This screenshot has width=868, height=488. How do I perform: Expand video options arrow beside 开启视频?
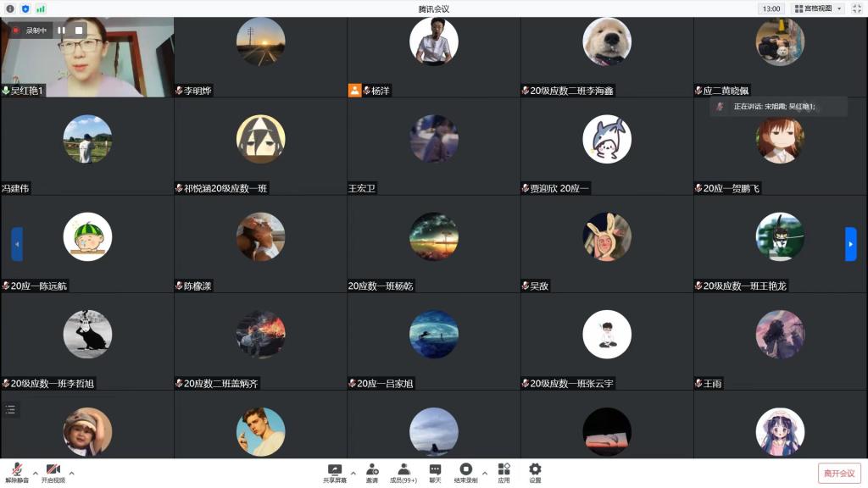tap(71, 473)
